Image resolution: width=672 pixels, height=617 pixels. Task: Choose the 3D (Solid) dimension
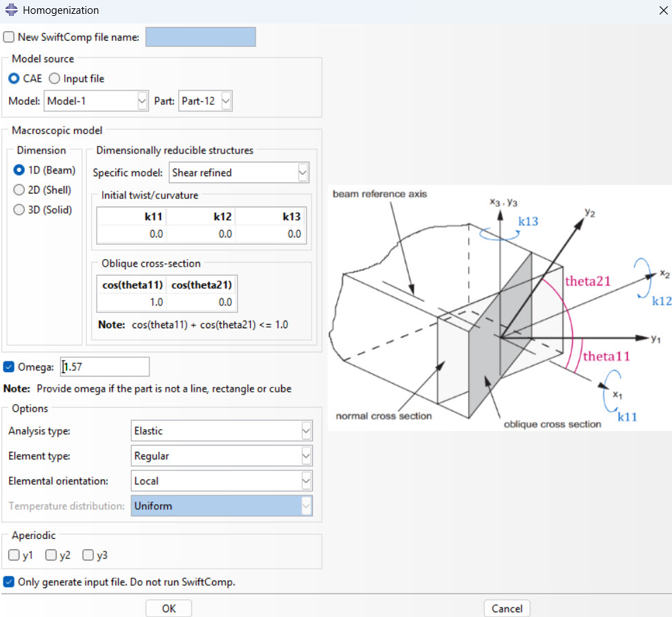[19, 210]
